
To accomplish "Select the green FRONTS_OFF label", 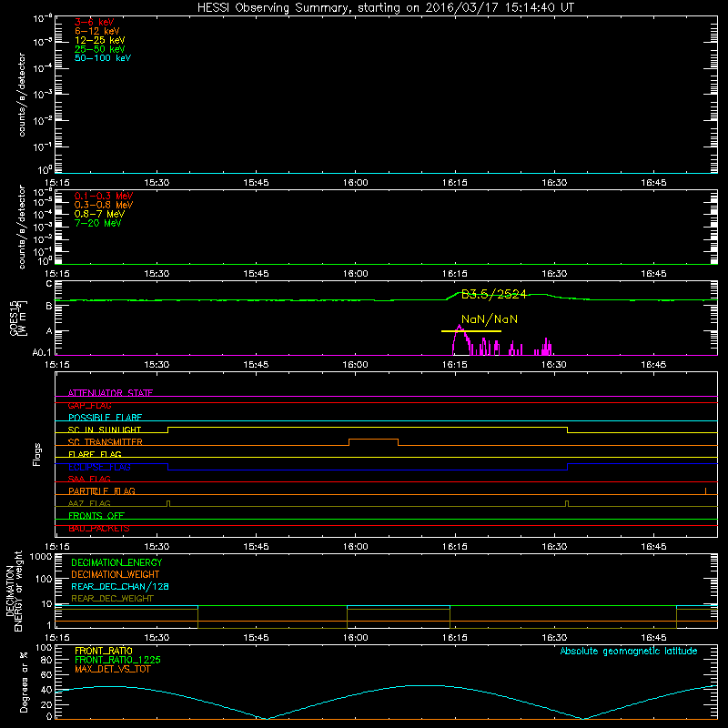I will point(96,516).
